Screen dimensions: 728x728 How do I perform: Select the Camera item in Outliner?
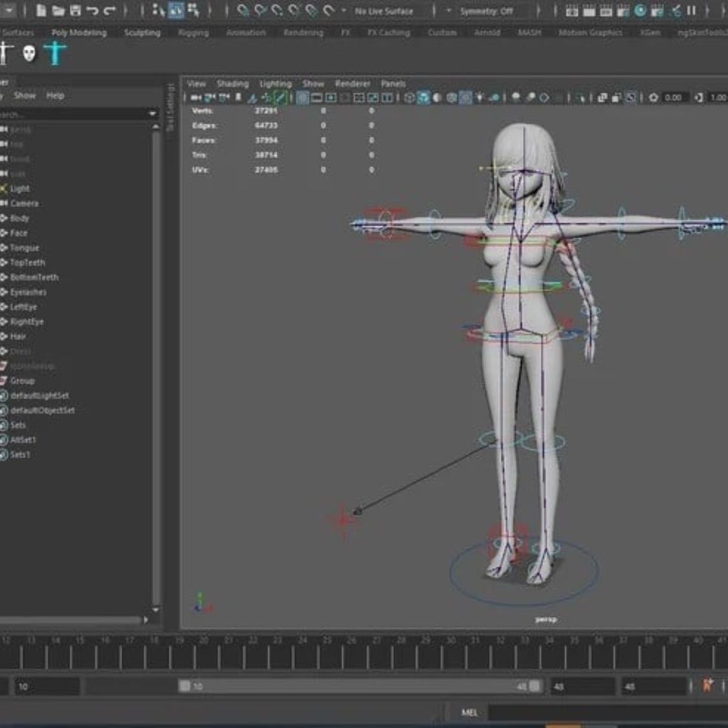(x=24, y=203)
